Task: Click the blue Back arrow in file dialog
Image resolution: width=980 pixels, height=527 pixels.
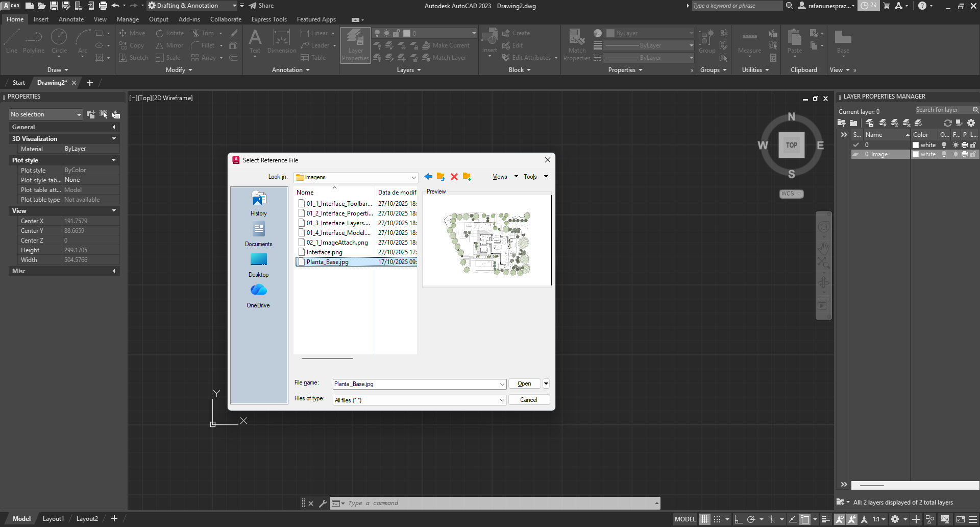Action: pyautogui.click(x=428, y=177)
